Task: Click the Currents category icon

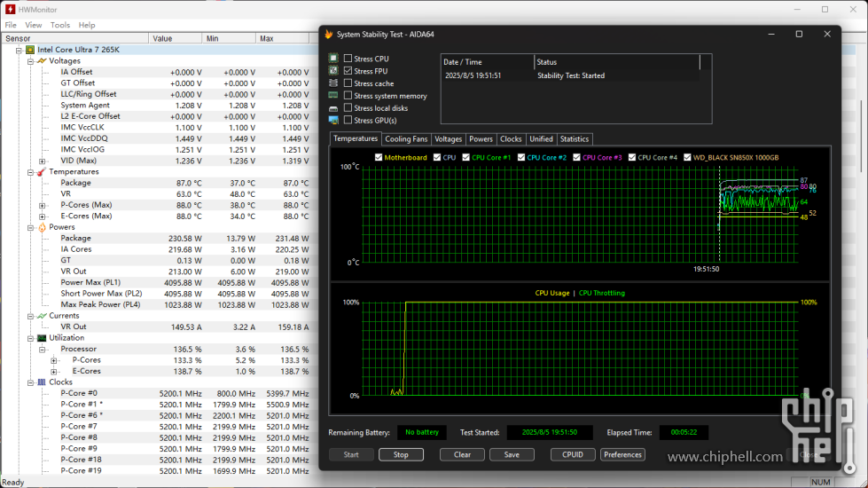Action: point(42,316)
